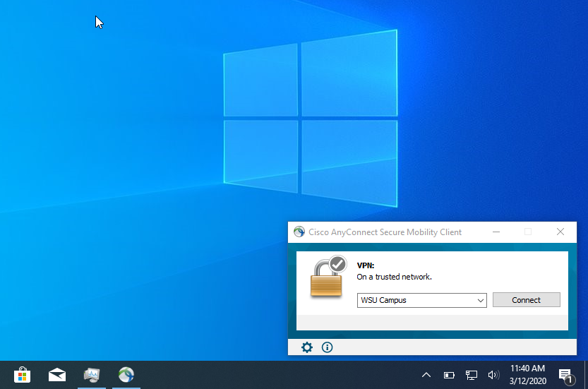
Task: Expand the WSU Campus dropdown arrow
Action: pyautogui.click(x=481, y=300)
